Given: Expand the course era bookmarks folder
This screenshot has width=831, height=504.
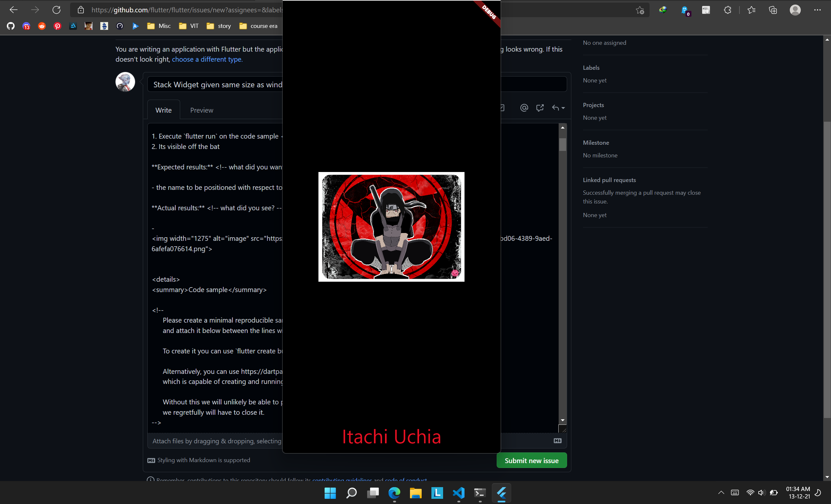Looking at the screenshot, I should tap(258, 26).
